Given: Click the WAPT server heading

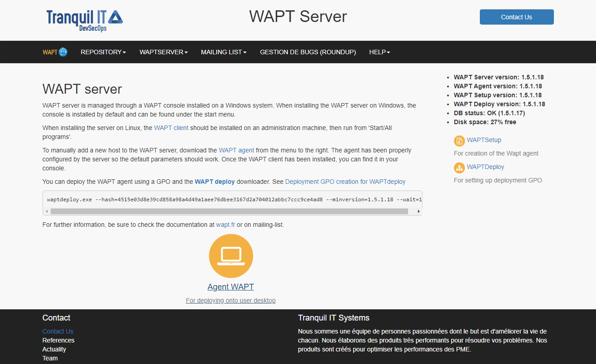Looking at the screenshot, I should (x=82, y=89).
